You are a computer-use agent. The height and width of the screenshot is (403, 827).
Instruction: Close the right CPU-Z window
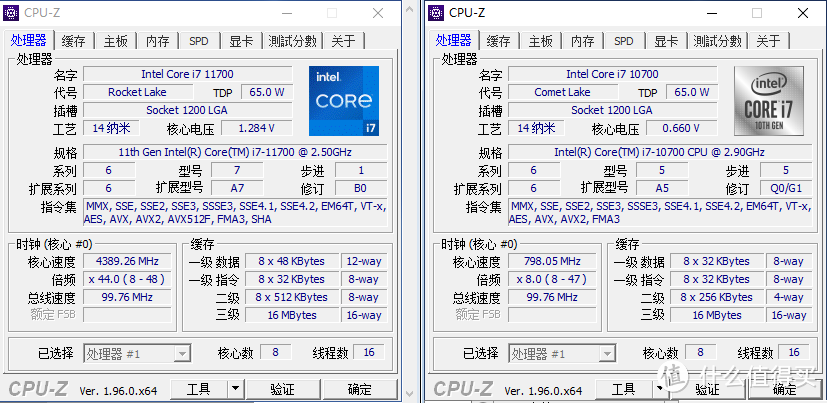pos(803,13)
